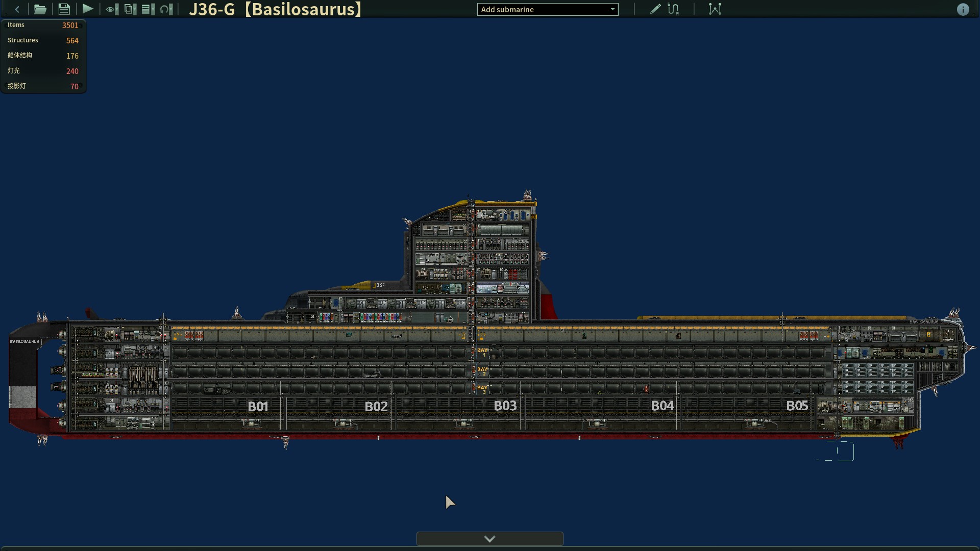Enable default editing mode with pencil icon

[x=655, y=9]
